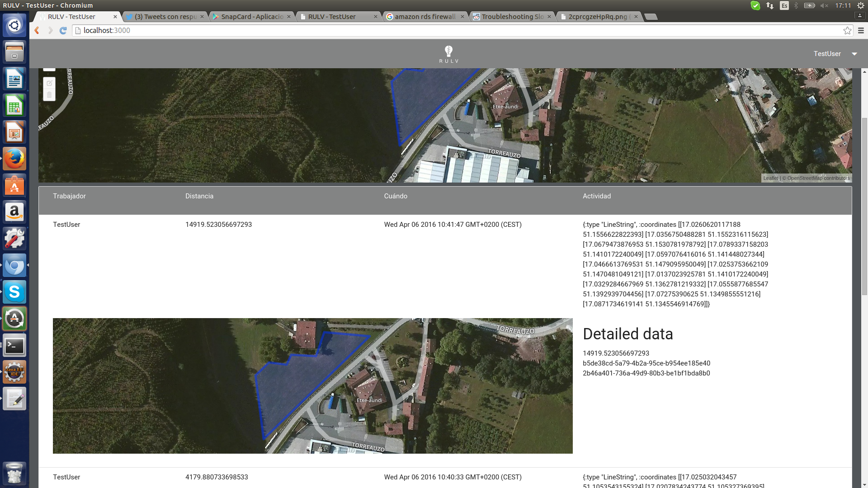The height and width of the screenshot is (488, 868).
Task: Click the browser forward arrow
Action: click(50, 30)
